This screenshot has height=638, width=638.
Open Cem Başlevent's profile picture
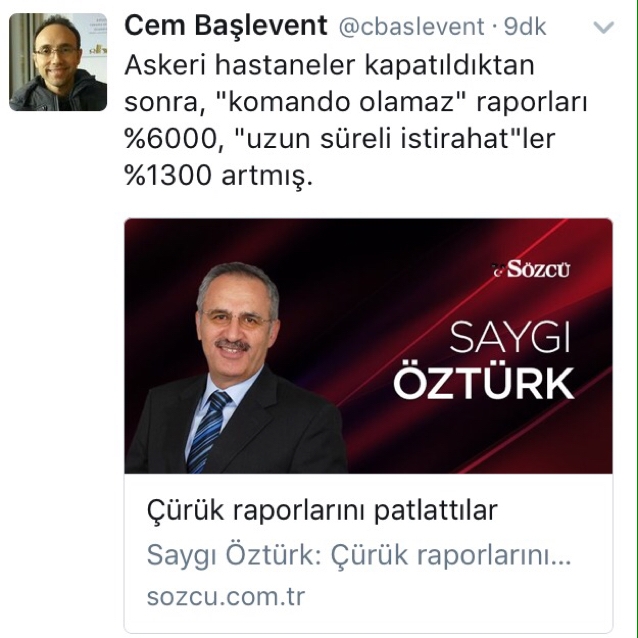coord(58,62)
